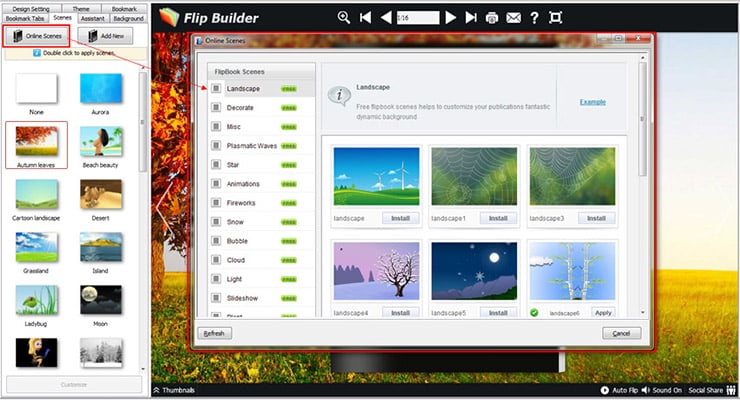Screen dimensions: 740x400
Task: Click the print icon in toolbar
Action: click(x=492, y=17)
